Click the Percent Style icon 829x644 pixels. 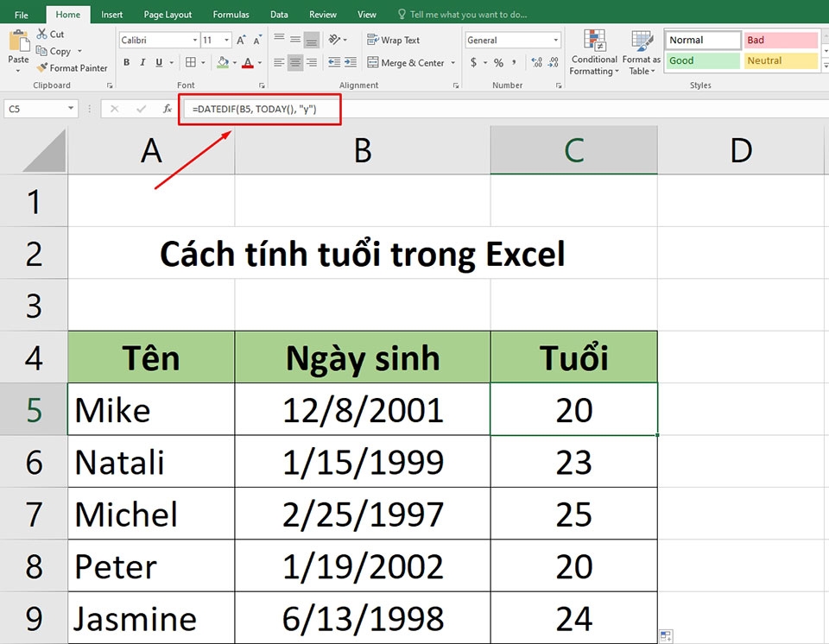click(497, 63)
